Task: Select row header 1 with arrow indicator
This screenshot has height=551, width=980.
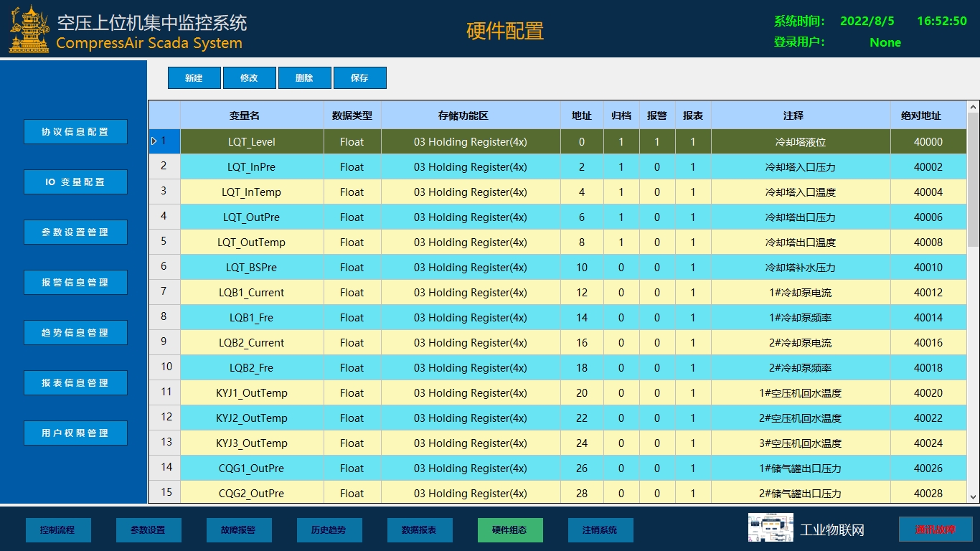Action: tap(164, 141)
